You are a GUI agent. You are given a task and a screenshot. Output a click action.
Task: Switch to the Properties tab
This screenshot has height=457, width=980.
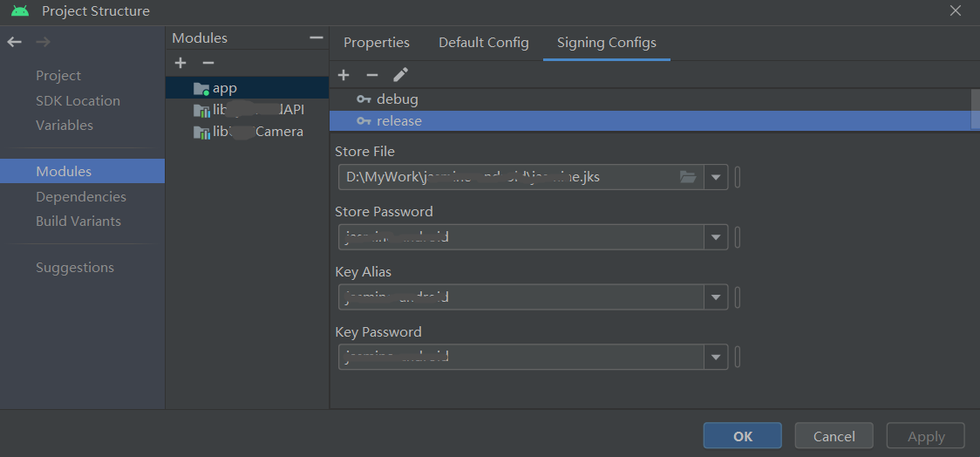click(377, 43)
